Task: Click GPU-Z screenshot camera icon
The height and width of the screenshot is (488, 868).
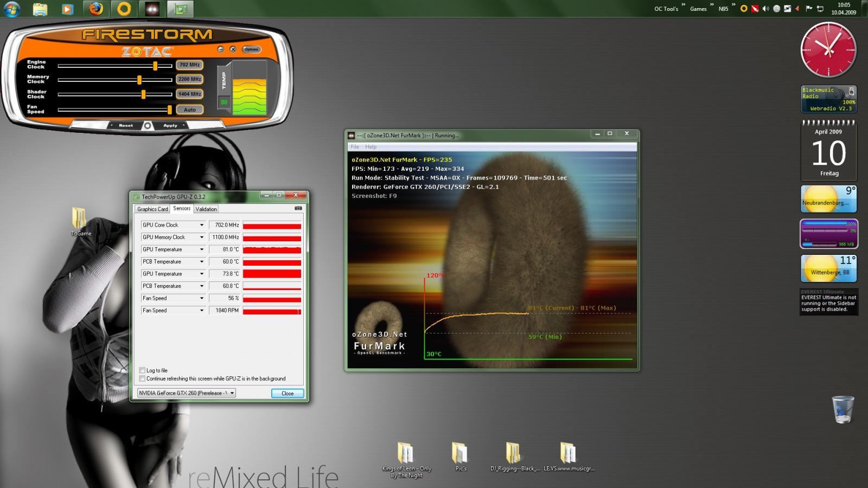Action: pyautogui.click(x=298, y=208)
